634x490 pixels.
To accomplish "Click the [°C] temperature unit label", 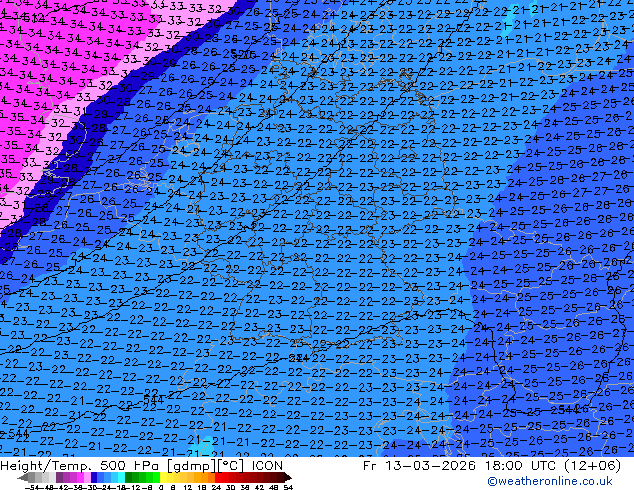I will (232, 466).
